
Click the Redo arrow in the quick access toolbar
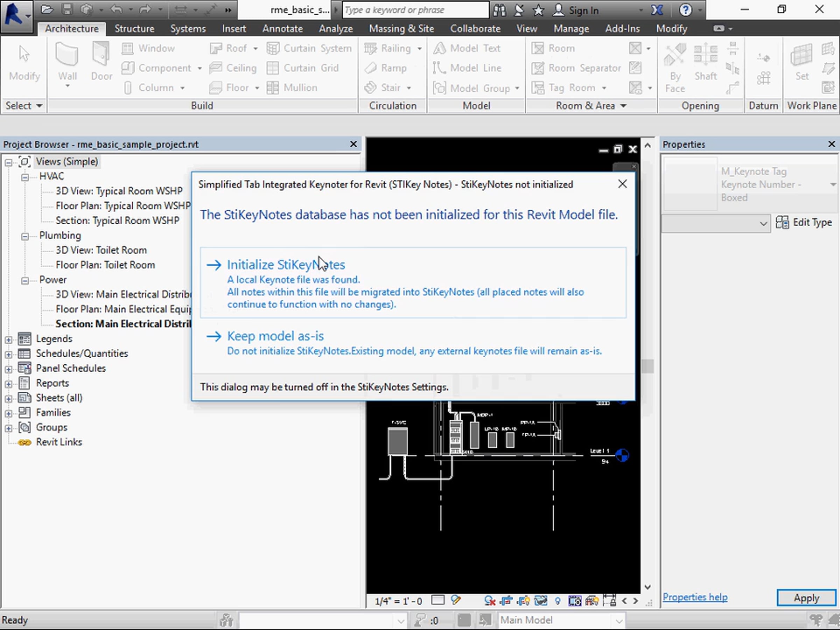pyautogui.click(x=145, y=10)
